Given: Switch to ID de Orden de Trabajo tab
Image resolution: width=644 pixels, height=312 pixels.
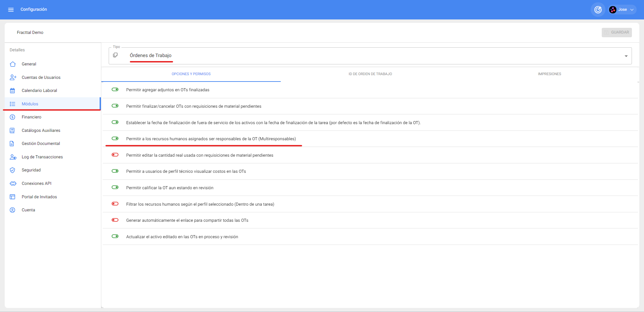Looking at the screenshot, I should tap(370, 74).
